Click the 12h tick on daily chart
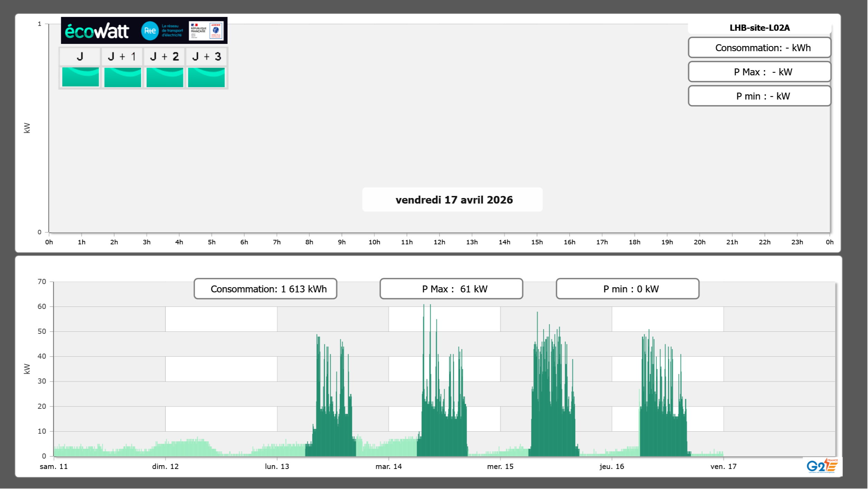868x489 pixels. [439, 242]
